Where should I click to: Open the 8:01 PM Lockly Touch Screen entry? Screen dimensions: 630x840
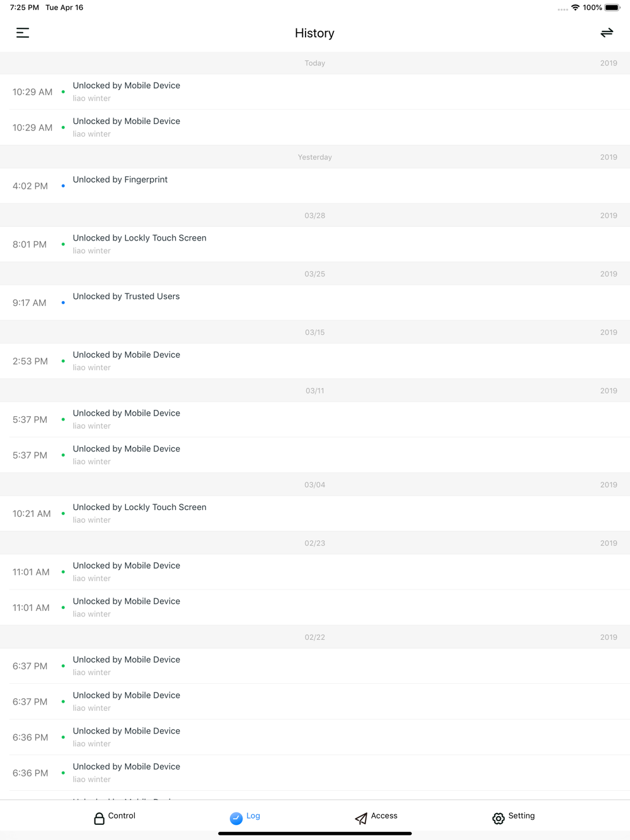tap(315, 244)
